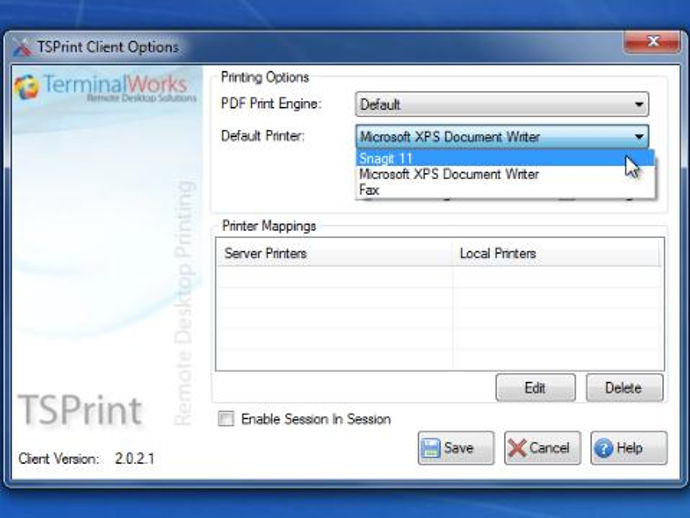Enable Session In Session checkbox
690x518 pixels.
[226, 419]
